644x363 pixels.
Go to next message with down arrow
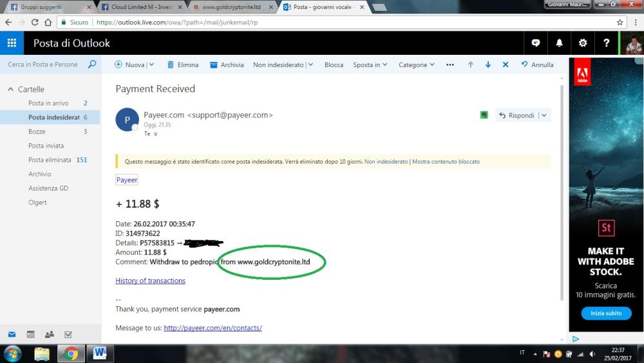[x=488, y=64]
